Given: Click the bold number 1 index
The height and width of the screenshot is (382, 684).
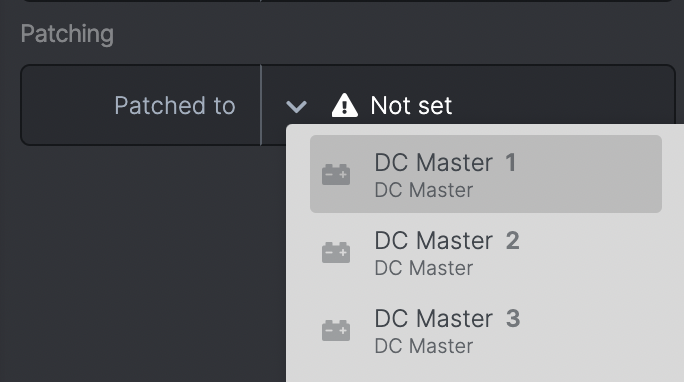Looking at the screenshot, I should [511, 163].
